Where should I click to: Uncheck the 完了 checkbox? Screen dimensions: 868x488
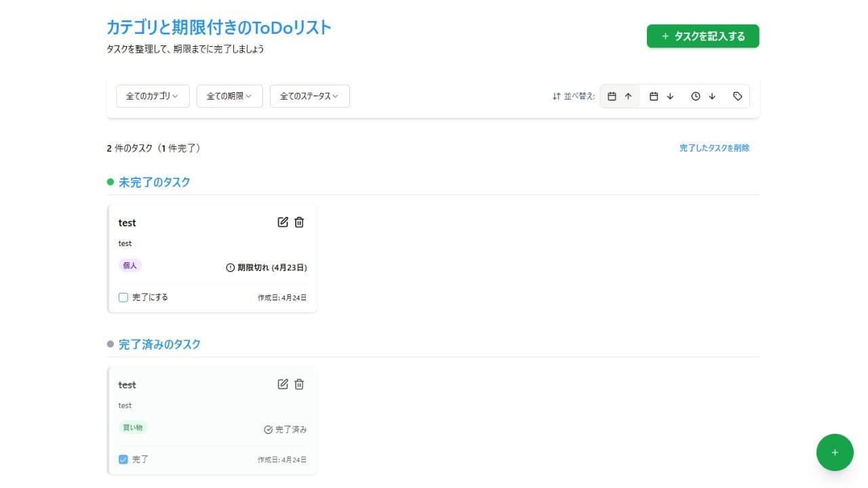tap(123, 460)
